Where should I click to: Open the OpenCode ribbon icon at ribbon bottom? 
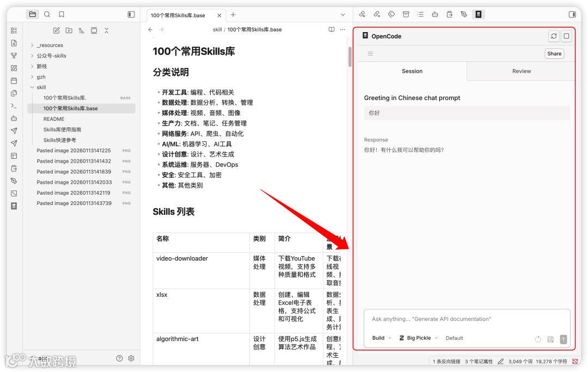14,206
